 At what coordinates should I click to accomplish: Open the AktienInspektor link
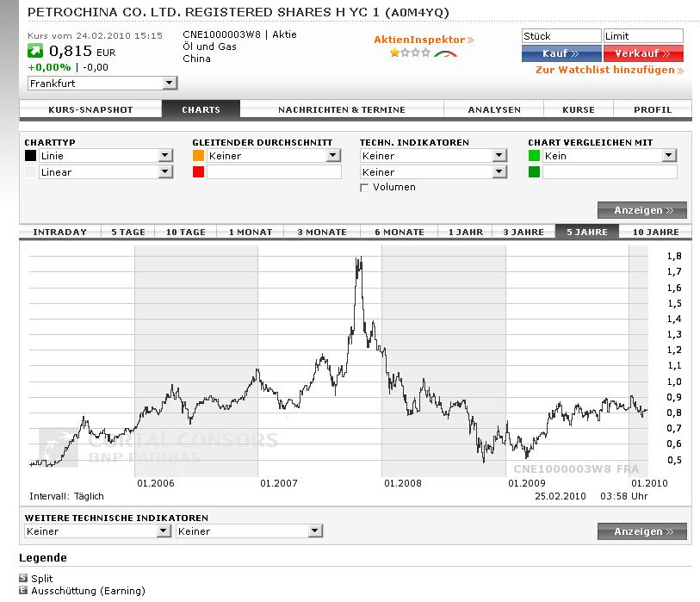pyautogui.click(x=424, y=40)
